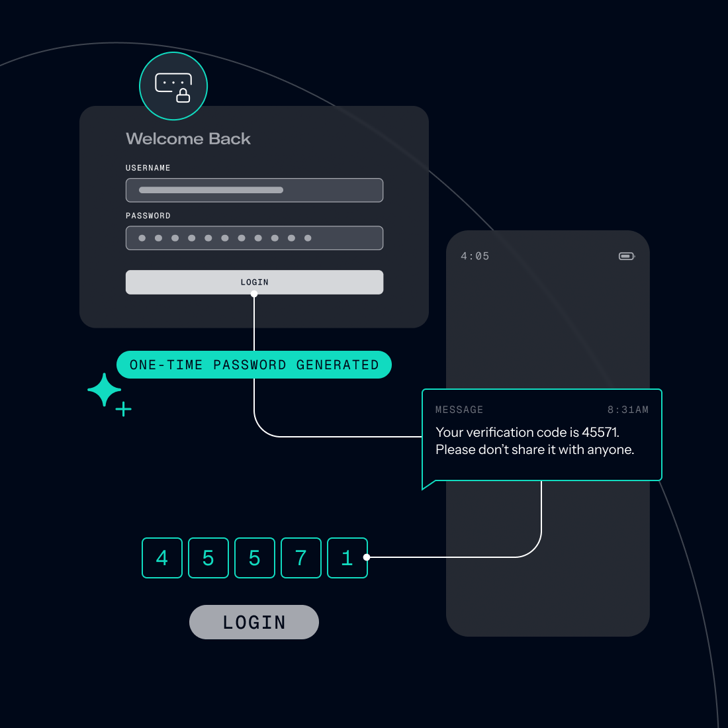Select the last code box containing 1

[347, 558]
